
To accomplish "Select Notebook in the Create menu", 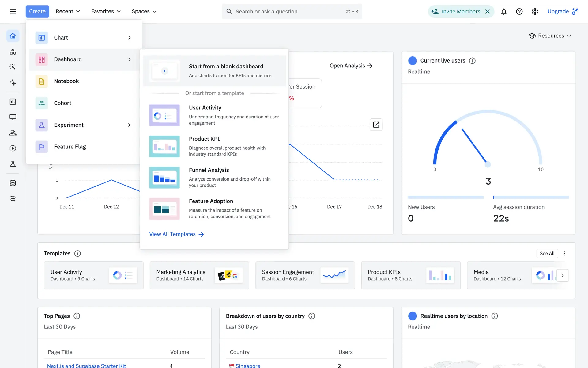I will (x=66, y=81).
